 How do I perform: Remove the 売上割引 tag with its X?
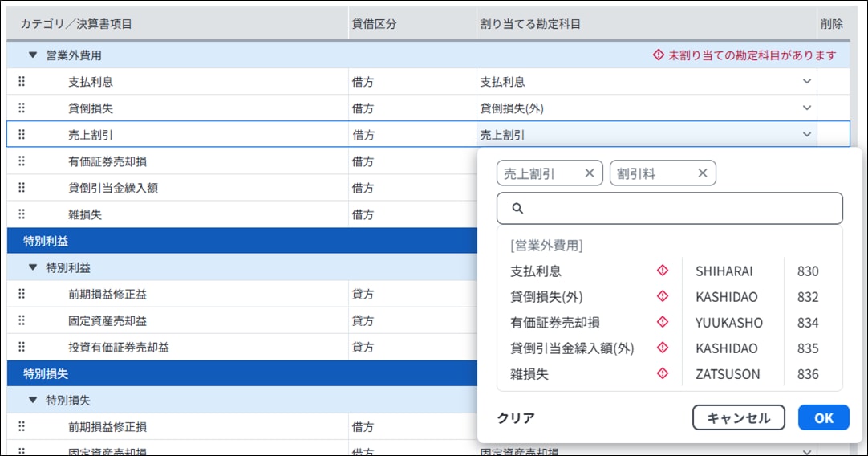pyautogui.click(x=589, y=173)
